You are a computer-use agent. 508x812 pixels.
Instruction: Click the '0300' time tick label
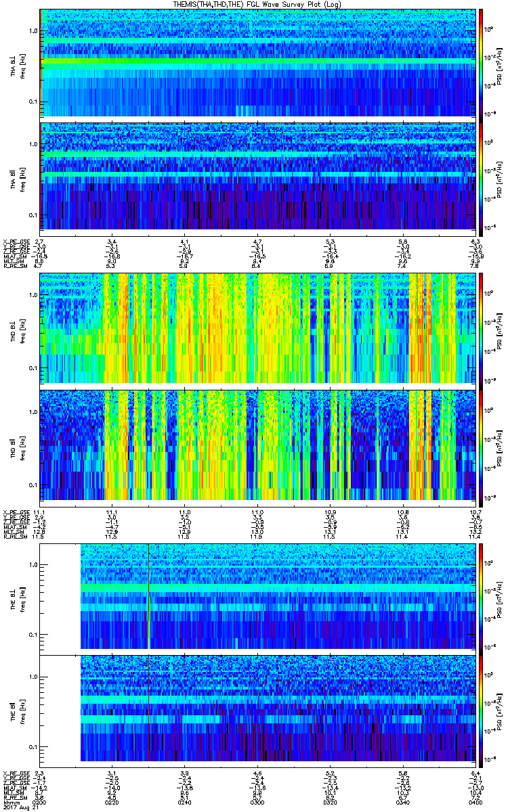tap(257, 803)
